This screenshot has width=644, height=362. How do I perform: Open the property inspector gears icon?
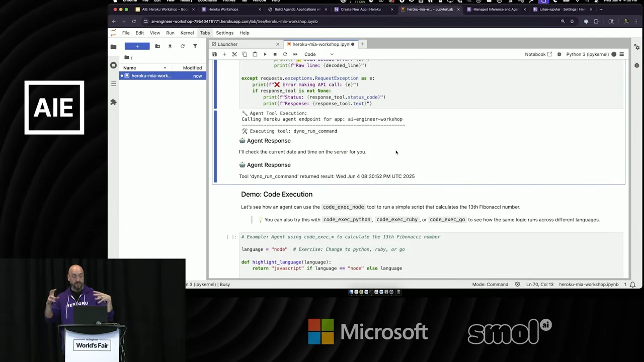click(x=636, y=47)
